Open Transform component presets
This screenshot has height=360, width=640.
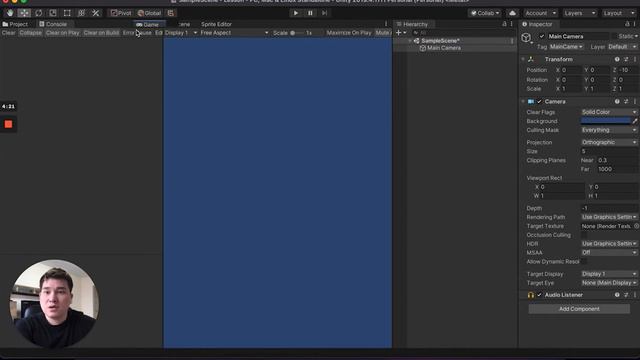tap(626, 59)
